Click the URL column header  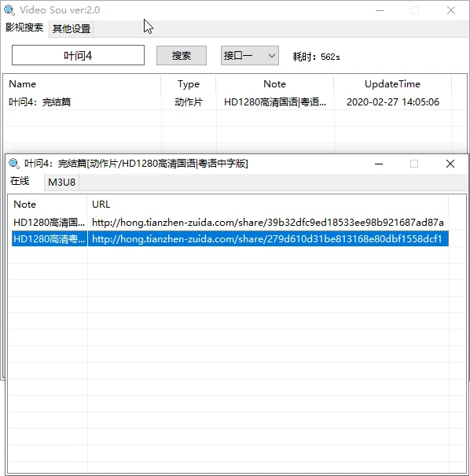click(268, 205)
